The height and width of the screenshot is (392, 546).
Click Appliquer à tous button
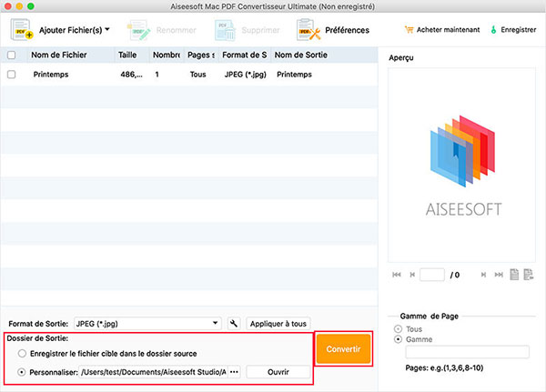(278, 324)
